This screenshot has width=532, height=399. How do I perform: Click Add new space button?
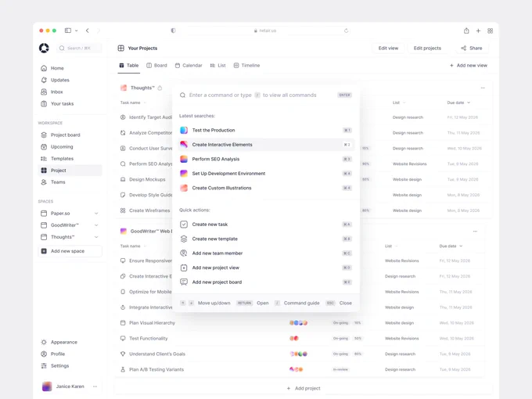point(70,251)
